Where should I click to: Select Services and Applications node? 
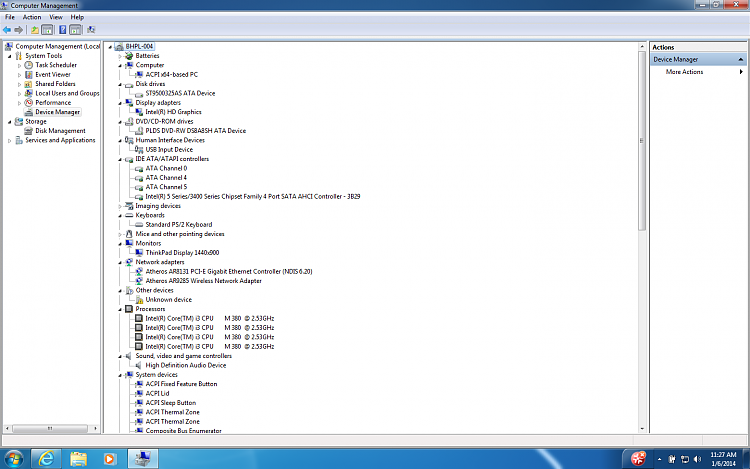tap(60, 140)
